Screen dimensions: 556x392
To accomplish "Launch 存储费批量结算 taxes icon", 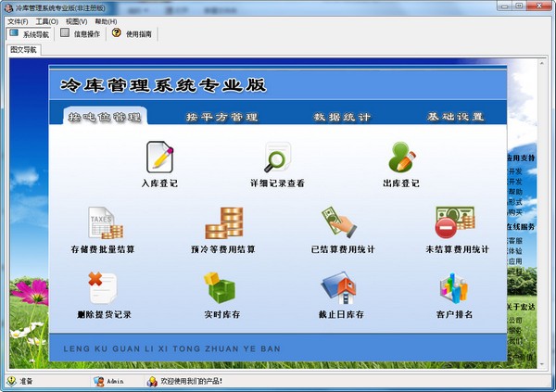I will tap(106, 222).
